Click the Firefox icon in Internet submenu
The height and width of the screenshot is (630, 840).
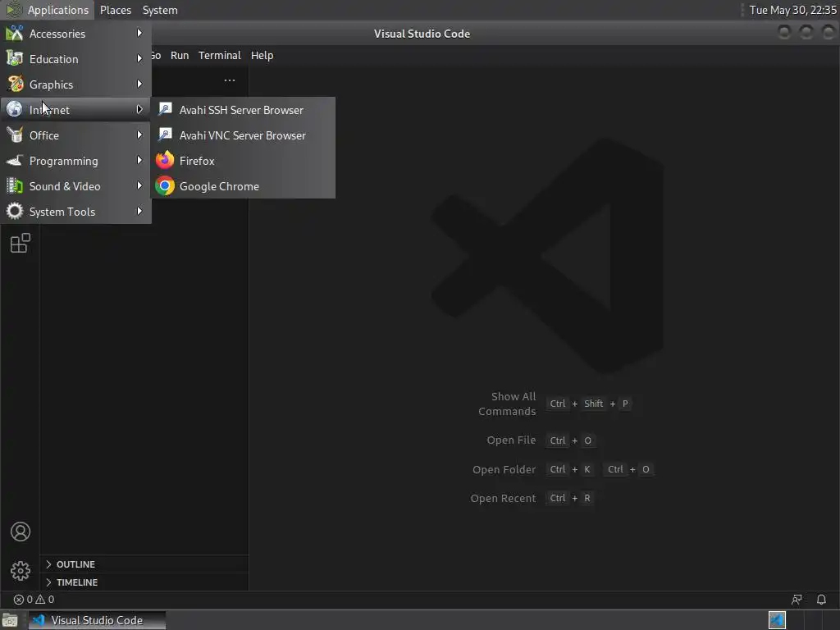(x=165, y=161)
